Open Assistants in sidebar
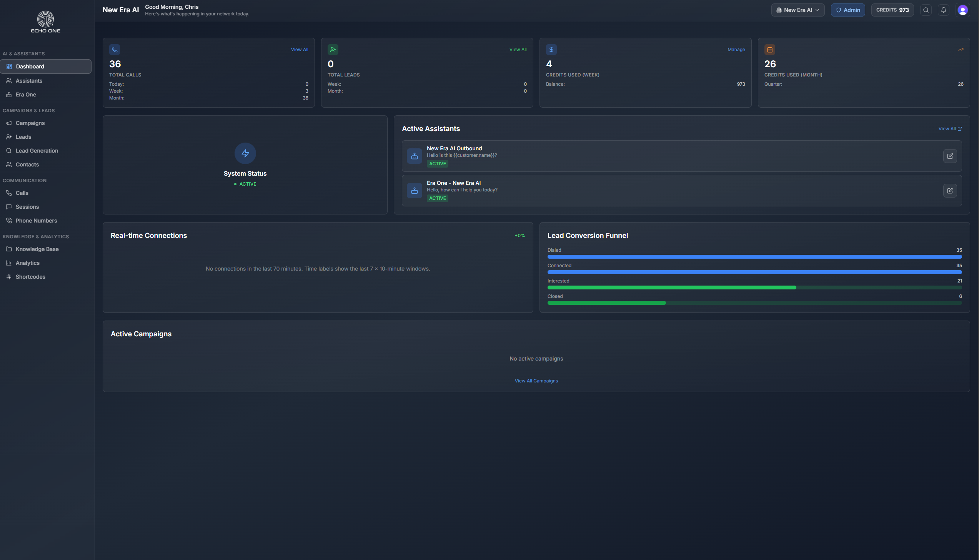The width and height of the screenshot is (979, 560). (x=46, y=81)
